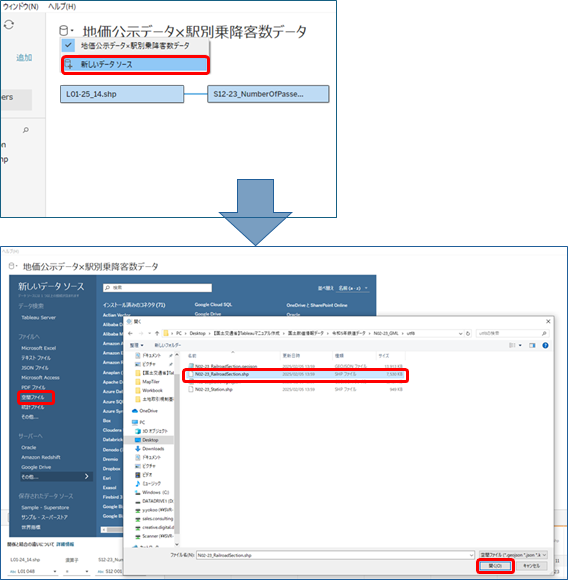
Task: Select checked 地価公示データ×駅別乗降客数データ entry
Action: (x=135, y=46)
